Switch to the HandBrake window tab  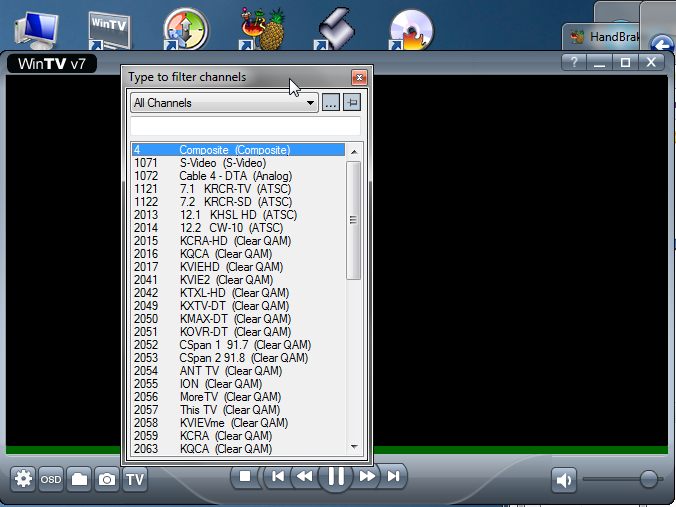[x=601, y=37]
